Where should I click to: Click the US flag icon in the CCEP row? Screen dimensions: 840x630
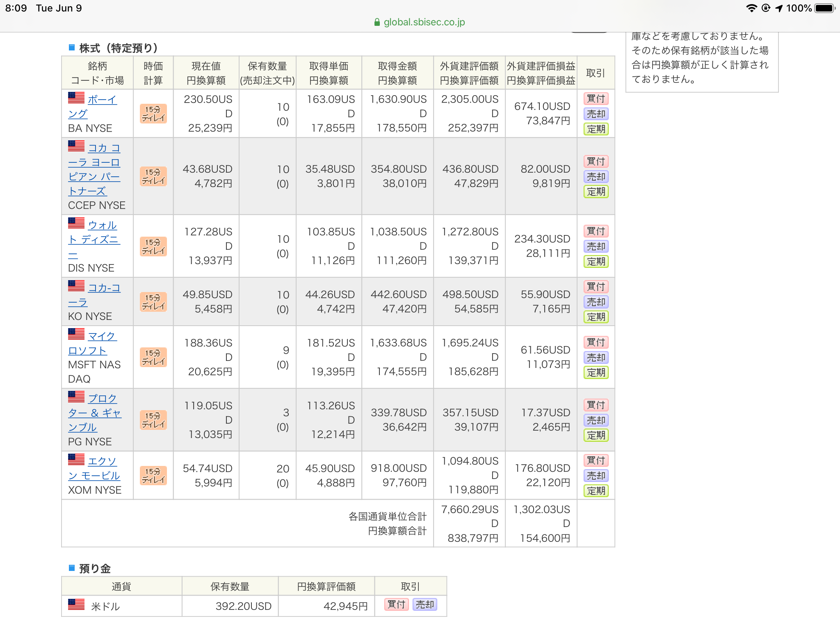76,146
